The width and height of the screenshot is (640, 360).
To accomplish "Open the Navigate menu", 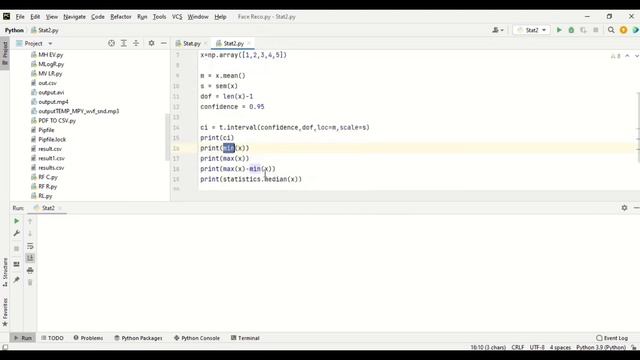I will [x=74, y=17].
